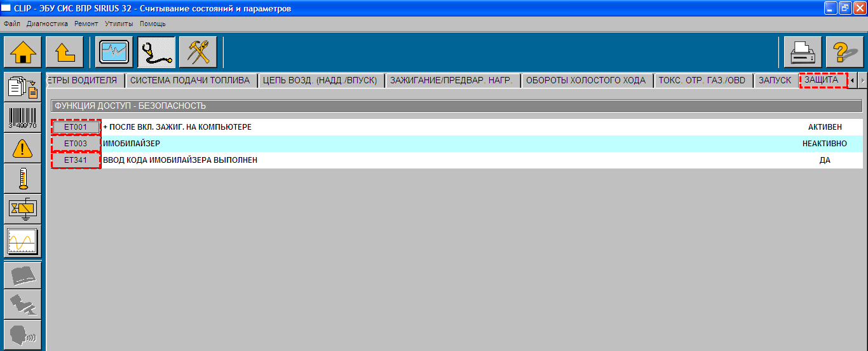Viewport: 868px width, 351px height.
Task: Click the greyed mechanic sidebar icon
Action: tap(23, 305)
